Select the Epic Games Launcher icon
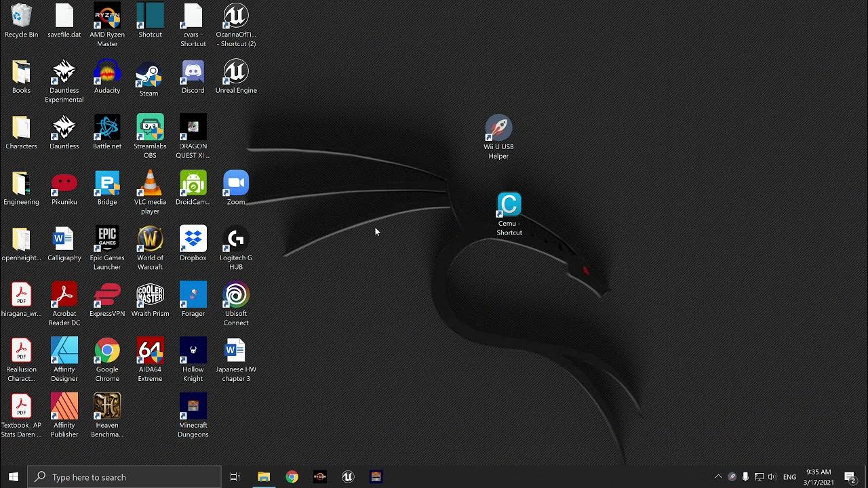Screen dimensions: 868x488 tap(107, 249)
